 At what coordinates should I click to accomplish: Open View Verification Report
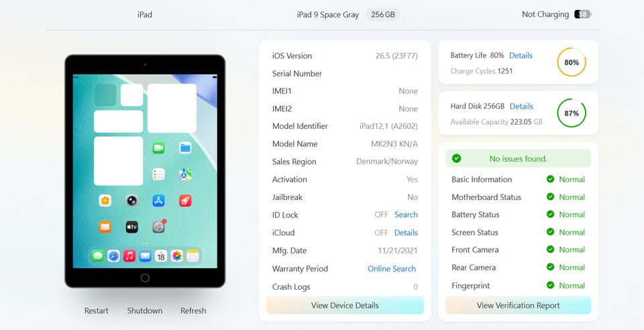[x=519, y=305]
